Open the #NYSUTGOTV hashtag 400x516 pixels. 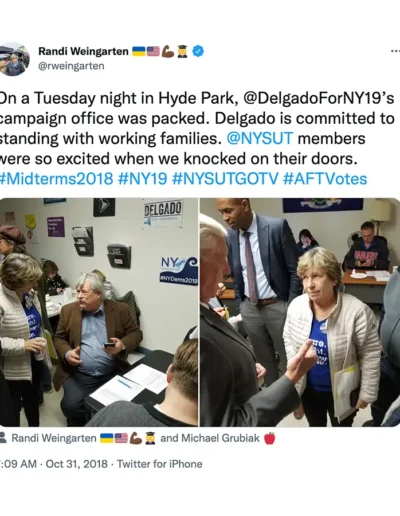point(225,179)
